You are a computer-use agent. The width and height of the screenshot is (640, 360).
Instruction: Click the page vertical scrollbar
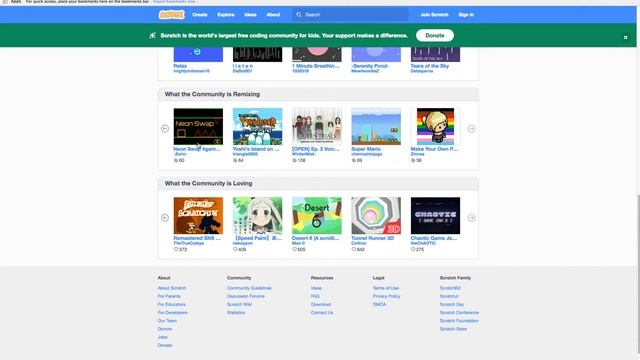tap(638, 273)
